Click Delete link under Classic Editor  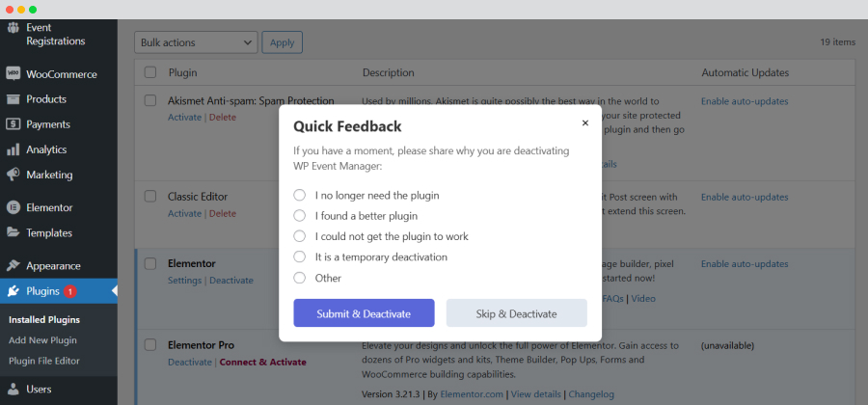(223, 213)
